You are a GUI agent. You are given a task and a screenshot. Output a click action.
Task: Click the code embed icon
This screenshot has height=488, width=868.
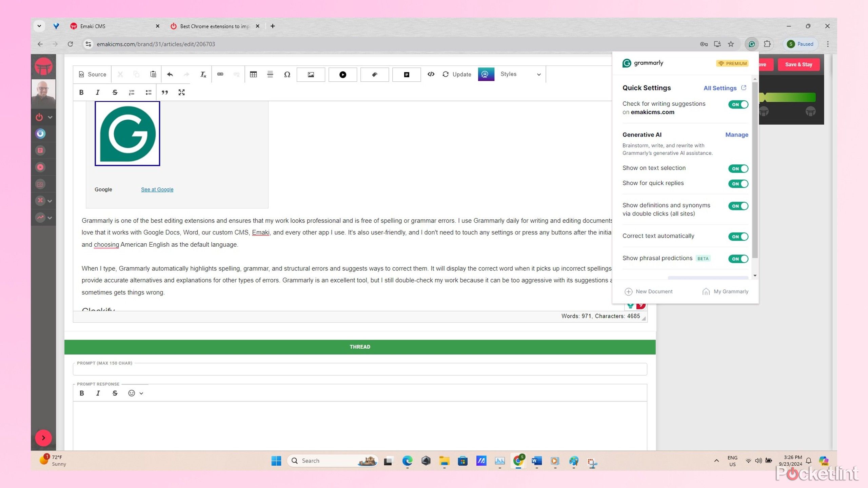[x=431, y=74]
